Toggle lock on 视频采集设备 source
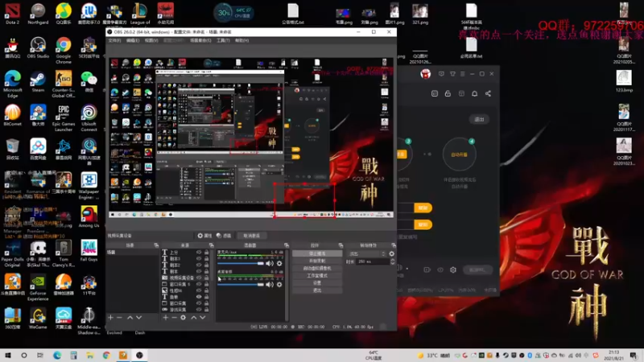 coord(207,278)
